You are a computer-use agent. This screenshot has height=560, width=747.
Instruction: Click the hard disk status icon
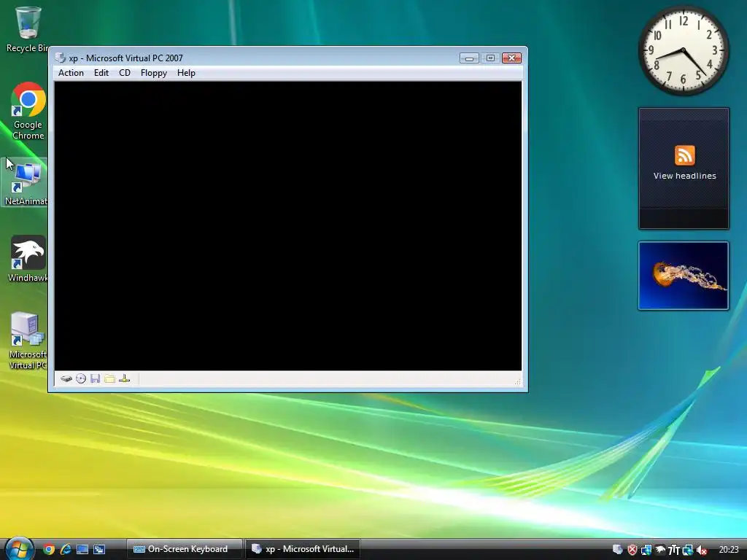pos(66,379)
